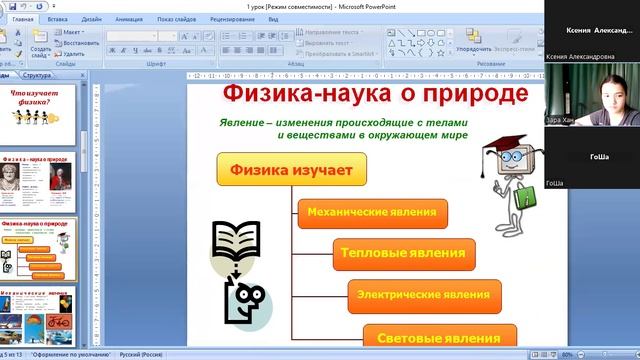Screen dimensions: 640x360
Task: Undo the last action in quick access toolbar
Action: tap(24, 6)
